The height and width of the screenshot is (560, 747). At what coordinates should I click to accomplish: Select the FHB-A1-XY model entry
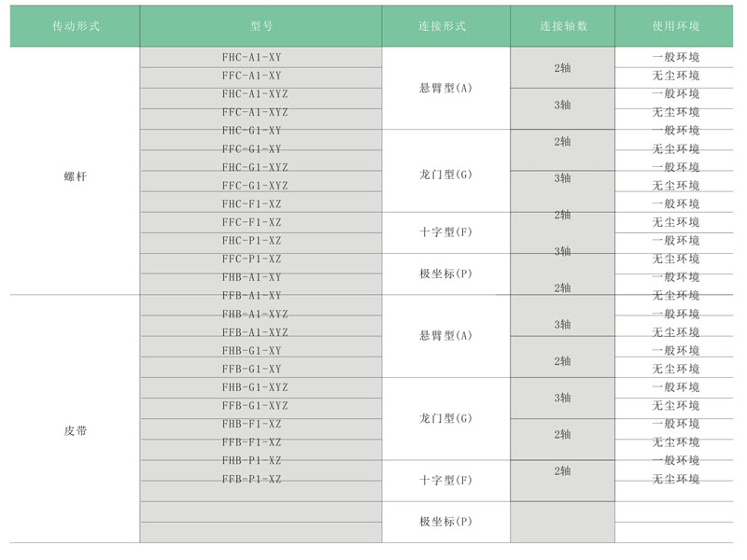tap(251, 277)
